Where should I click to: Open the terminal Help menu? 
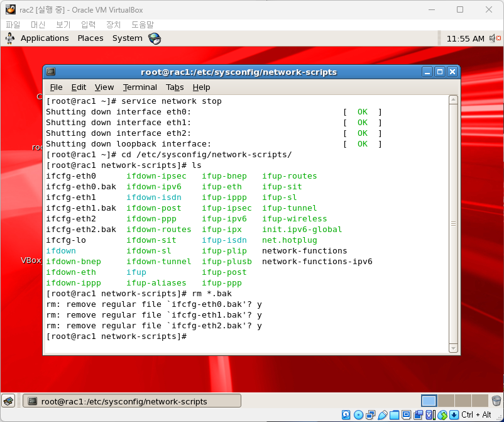202,87
